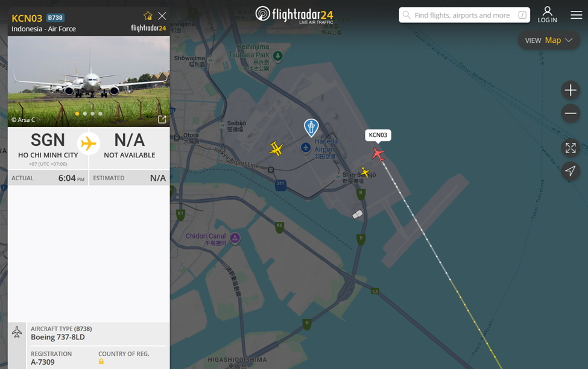Select the yellow aircraft near Shin-Seibijō

click(364, 172)
